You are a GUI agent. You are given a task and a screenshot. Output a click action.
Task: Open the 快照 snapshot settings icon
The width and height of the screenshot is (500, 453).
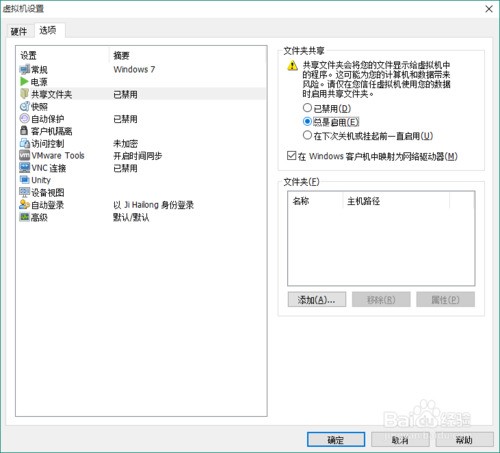tap(25, 106)
